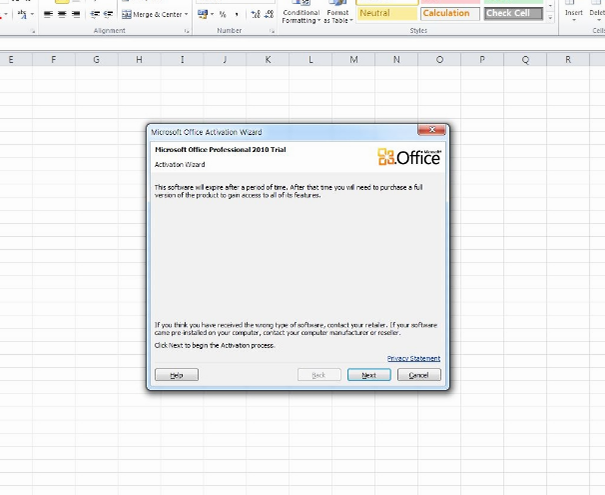Open Accounting Number Format dropdown arrow
This screenshot has width=605, height=495.
tap(212, 15)
